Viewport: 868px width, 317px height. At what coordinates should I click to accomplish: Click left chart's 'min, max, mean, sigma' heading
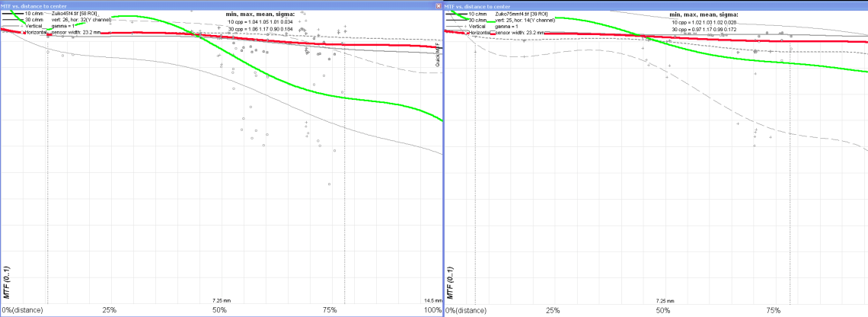(264, 14)
